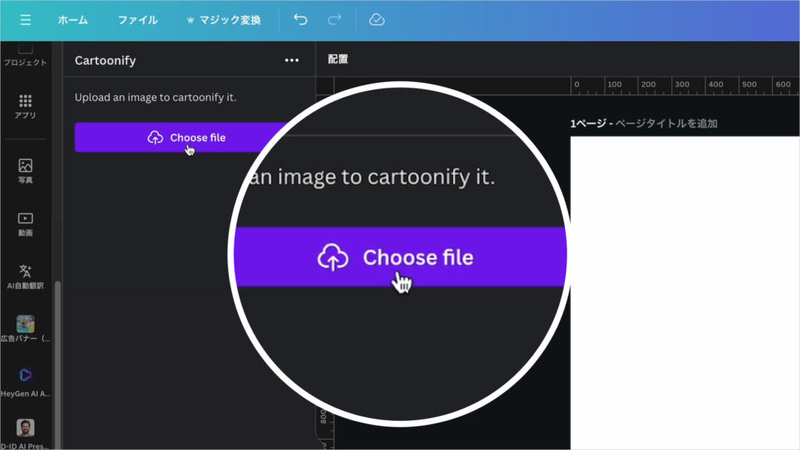Open AI自動翻訳 translate app

25,277
